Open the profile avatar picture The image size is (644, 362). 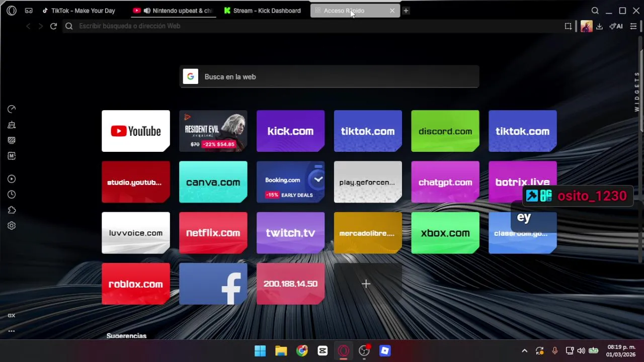click(586, 26)
